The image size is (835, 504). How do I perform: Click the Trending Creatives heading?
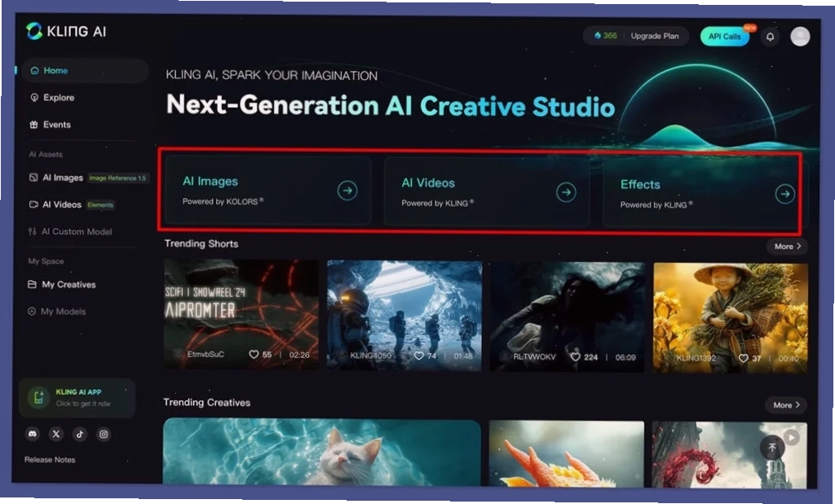[206, 402]
